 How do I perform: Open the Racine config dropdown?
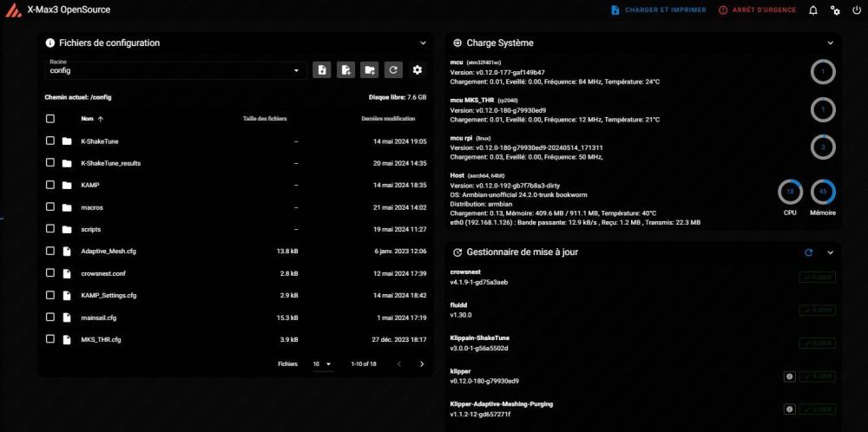(x=175, y=70)
